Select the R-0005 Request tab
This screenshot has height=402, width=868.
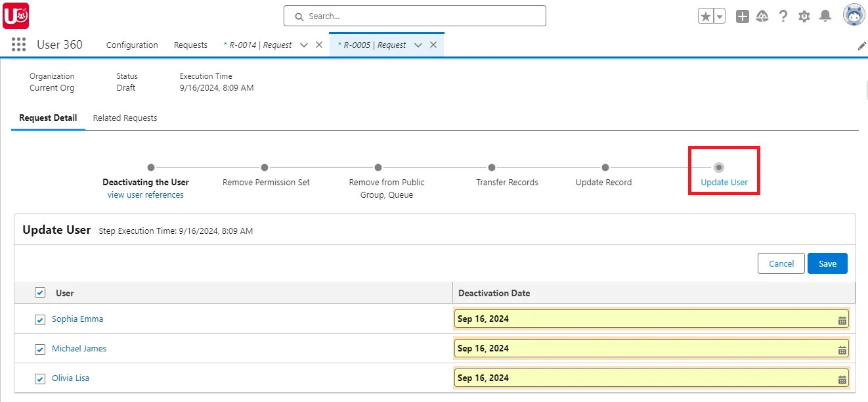[x=372, y=45]
